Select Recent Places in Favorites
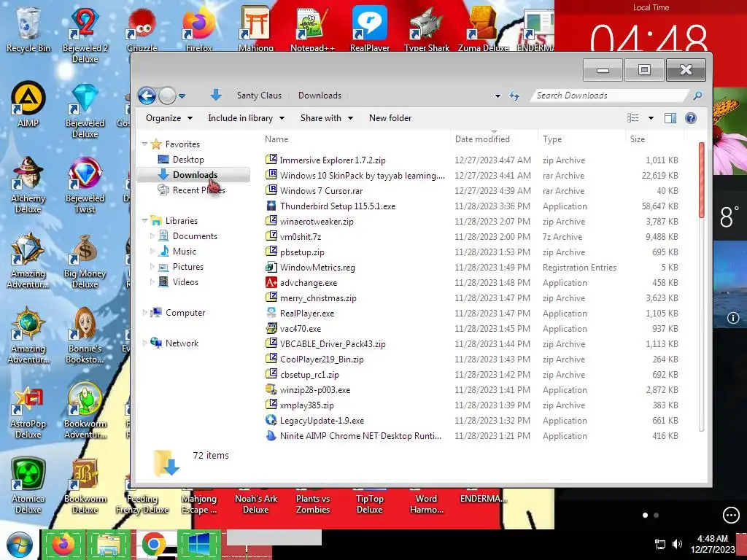Screen dimensions: 747x560 (x=192, y=190)
